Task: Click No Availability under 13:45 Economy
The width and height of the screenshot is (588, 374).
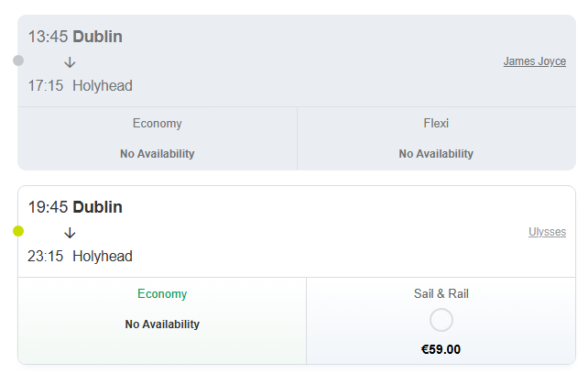Action: [157, 154]
